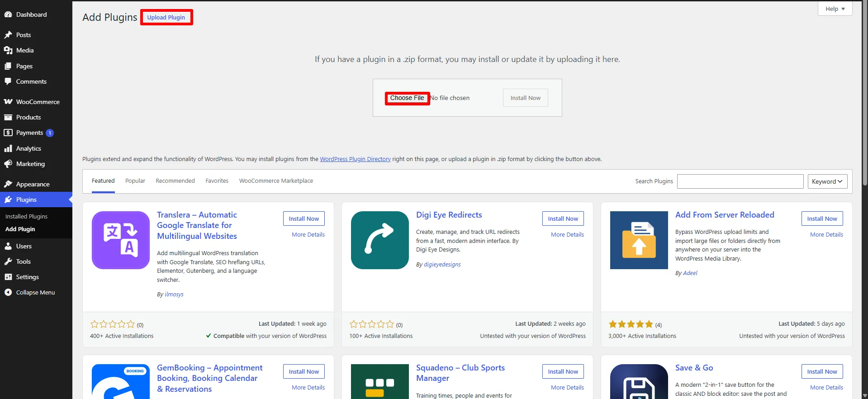This screenshot has height=399, width=868.
Task: Click the Translera plugin translate icon
Action: click(121, 240)
